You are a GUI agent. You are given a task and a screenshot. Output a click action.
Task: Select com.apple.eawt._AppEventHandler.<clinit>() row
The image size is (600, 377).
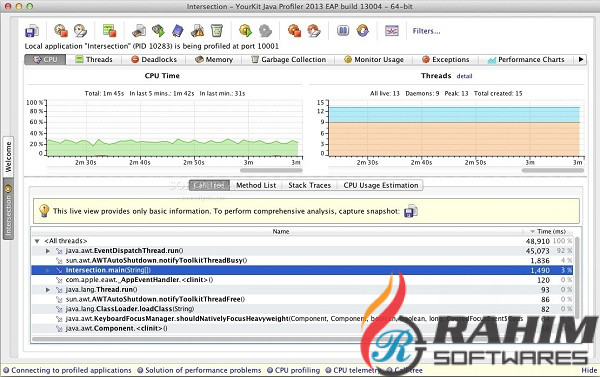point(302,280)
